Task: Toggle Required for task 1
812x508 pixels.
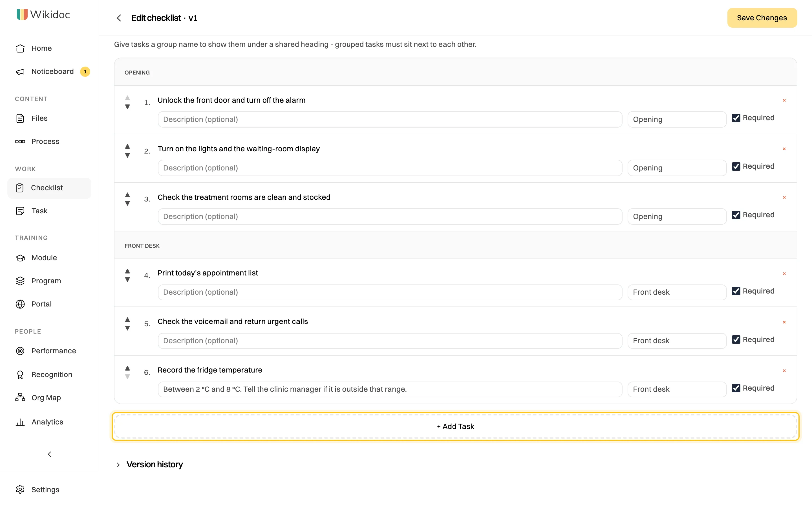Action: 736,118
